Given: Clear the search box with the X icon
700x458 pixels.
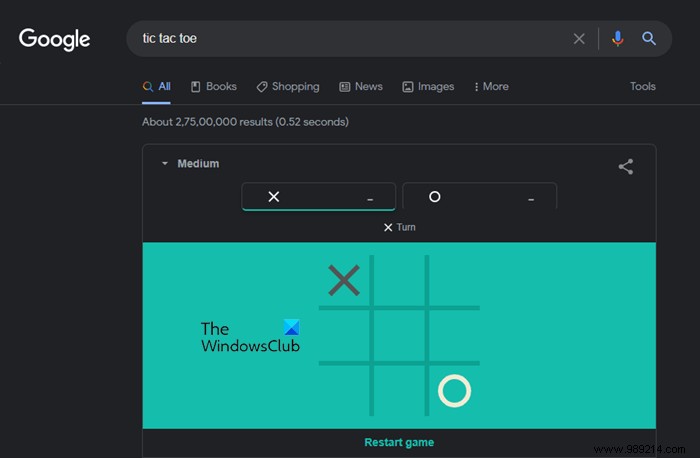Looking at the screenshot, I should [x=579, y=39].
